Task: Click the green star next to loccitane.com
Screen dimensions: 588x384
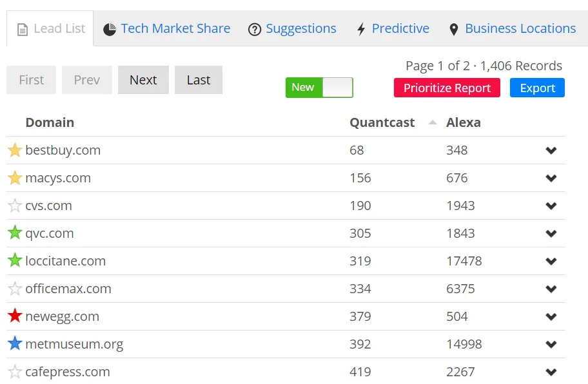Action: pos(15,261)
